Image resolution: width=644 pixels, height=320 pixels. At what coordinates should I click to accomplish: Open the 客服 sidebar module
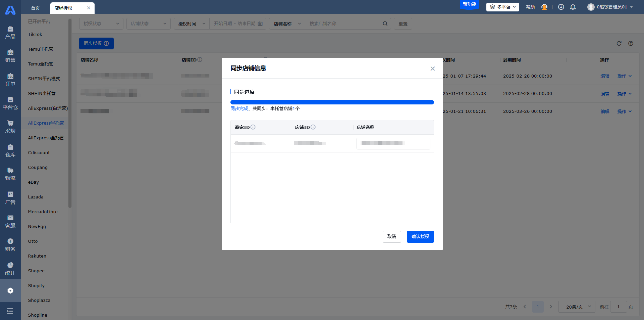[x=10, y=222]
